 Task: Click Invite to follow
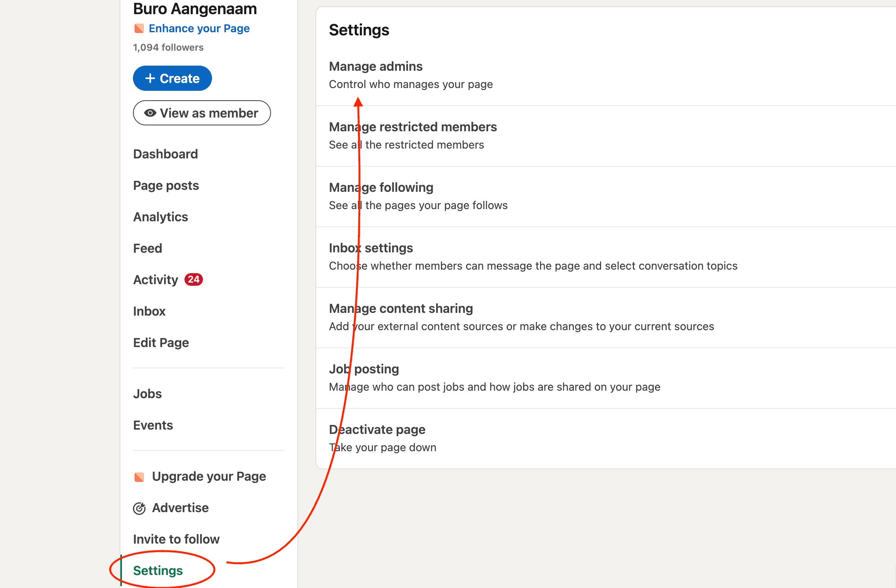click(176, 539)
